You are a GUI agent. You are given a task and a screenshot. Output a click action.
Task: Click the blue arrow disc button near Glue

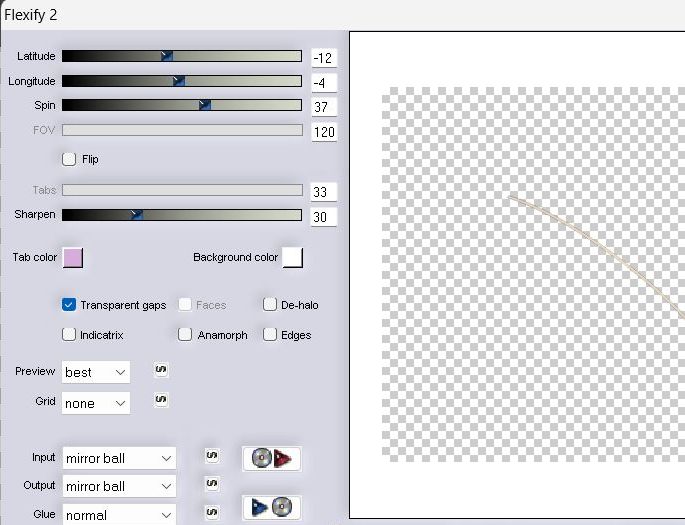[271, 507]
